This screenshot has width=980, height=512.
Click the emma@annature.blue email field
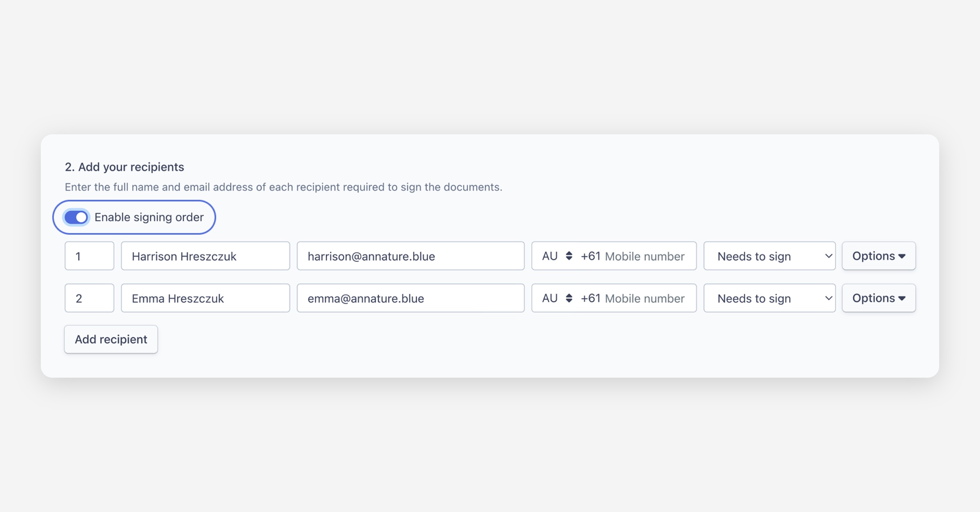(410, 298)
